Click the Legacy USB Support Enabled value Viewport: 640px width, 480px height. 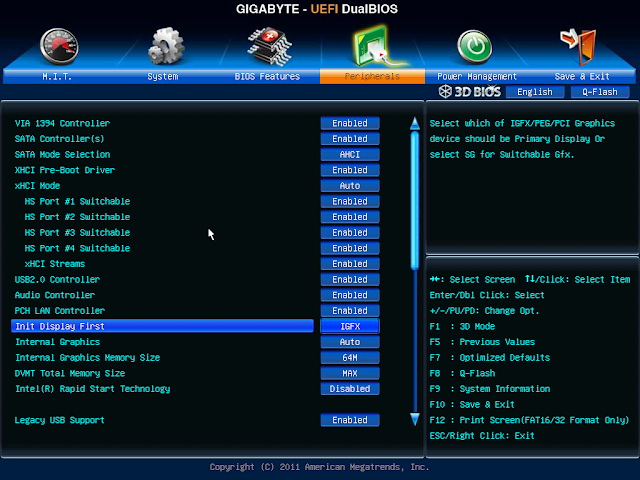pyautogui.click(x=350, y=420)
